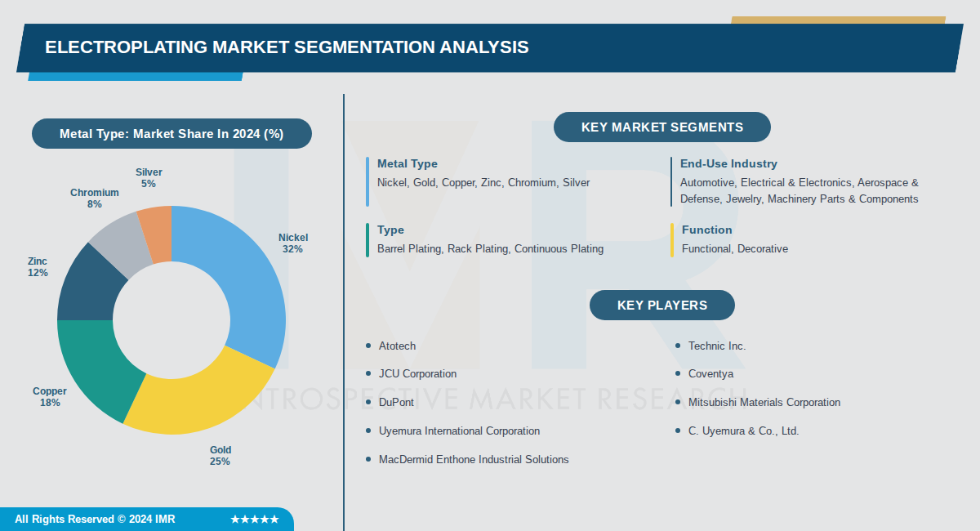Click the bullet marker beside Atotech
The height and width of the screenshot is (531, 980).
click(x=369, y=346)
